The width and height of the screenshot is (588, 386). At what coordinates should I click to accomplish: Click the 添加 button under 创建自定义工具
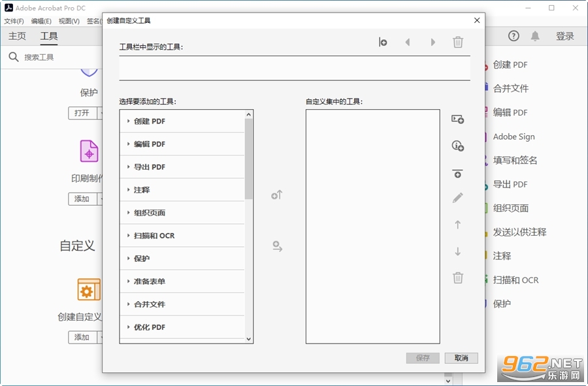82,337
